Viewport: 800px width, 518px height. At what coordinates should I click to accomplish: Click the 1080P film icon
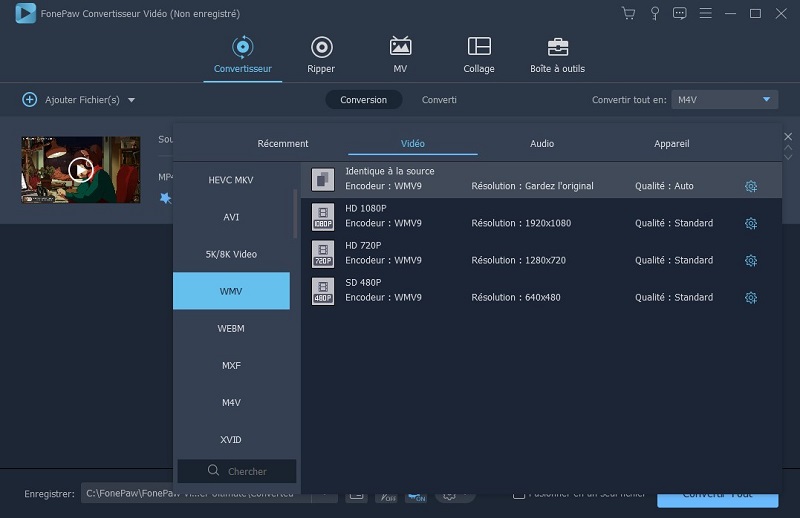tap(323, 217)
